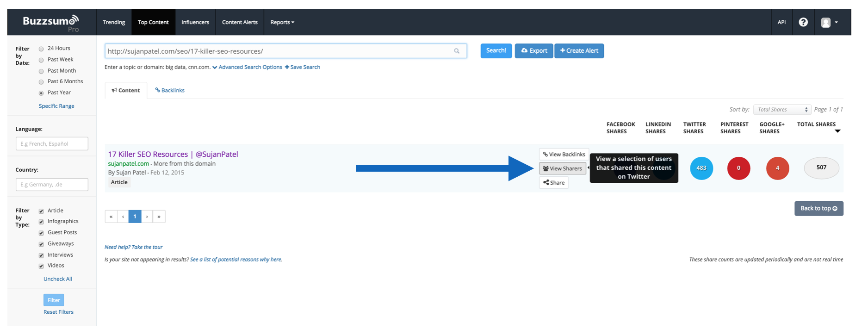The height and width of the screenshot is (335, 868).
Task: Open the Content Alerts tab
Action: pos(240,22)
